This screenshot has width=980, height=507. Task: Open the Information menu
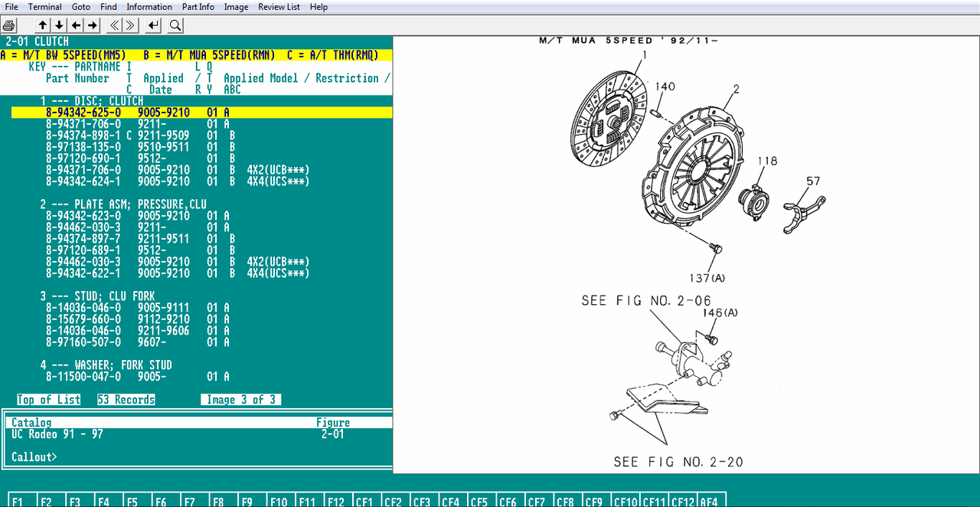149,7
